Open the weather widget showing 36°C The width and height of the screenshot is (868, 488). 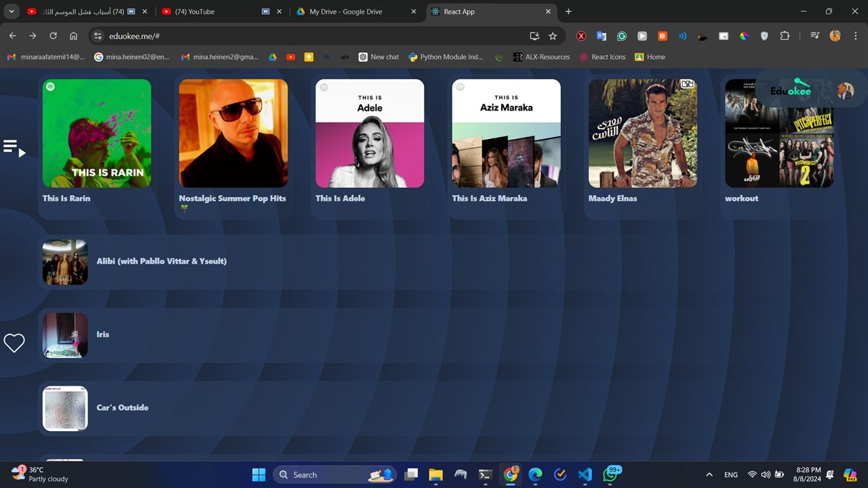(40, 474)
